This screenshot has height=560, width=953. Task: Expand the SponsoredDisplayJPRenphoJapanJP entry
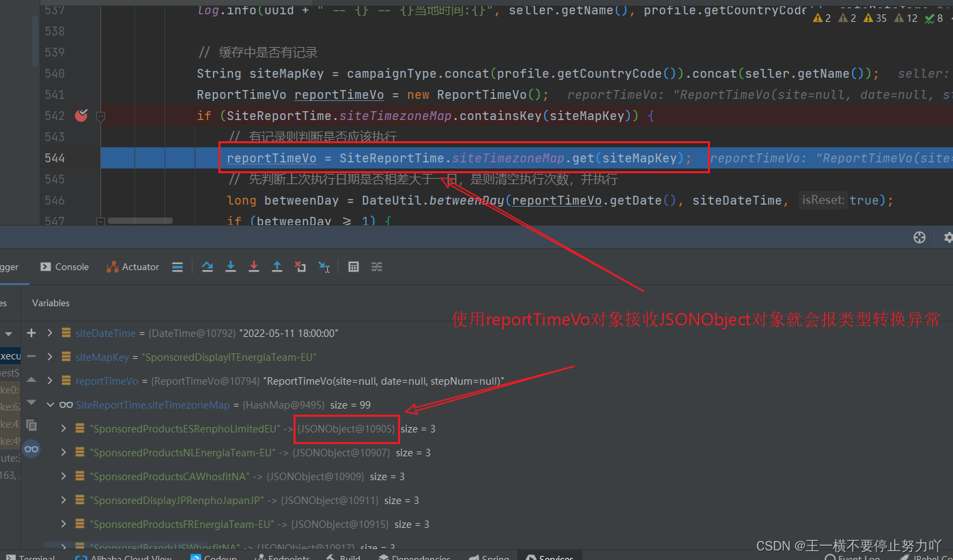tap(63, 500)
